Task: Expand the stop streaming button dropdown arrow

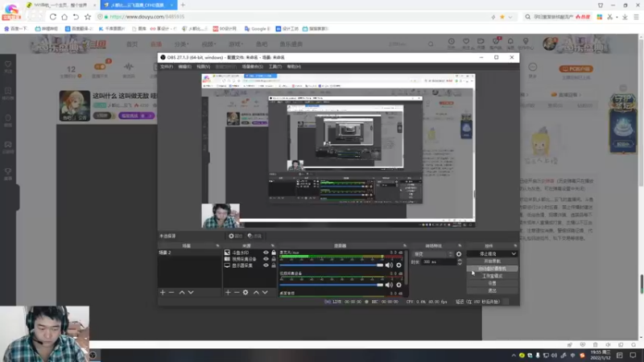Action: (514, 254)
